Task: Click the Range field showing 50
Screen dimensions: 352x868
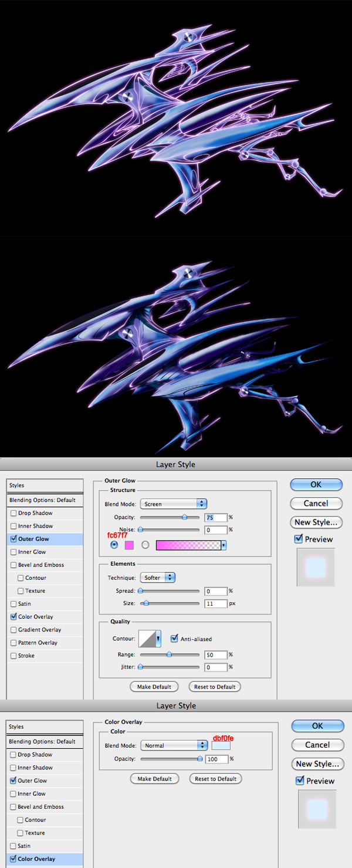Action: pyautogui.click(x=216, y=655)
